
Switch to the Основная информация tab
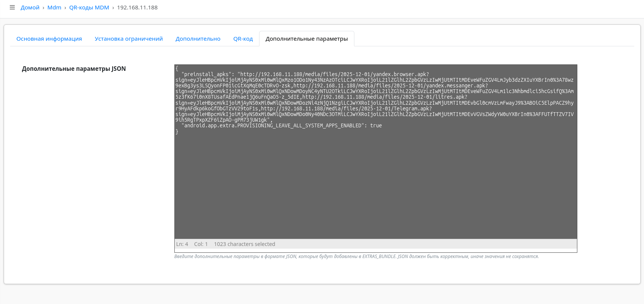[49, 39]
